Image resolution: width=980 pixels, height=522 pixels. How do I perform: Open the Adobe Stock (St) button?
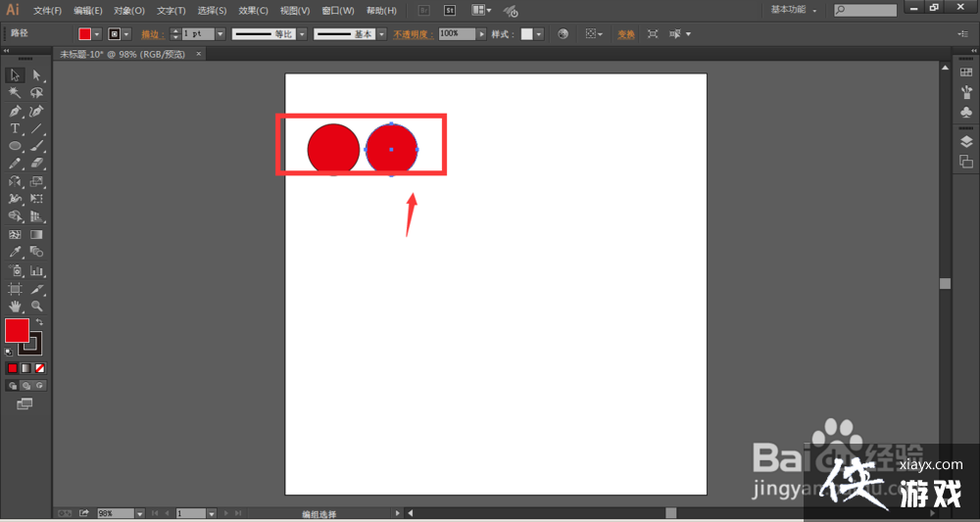[450, 11]
